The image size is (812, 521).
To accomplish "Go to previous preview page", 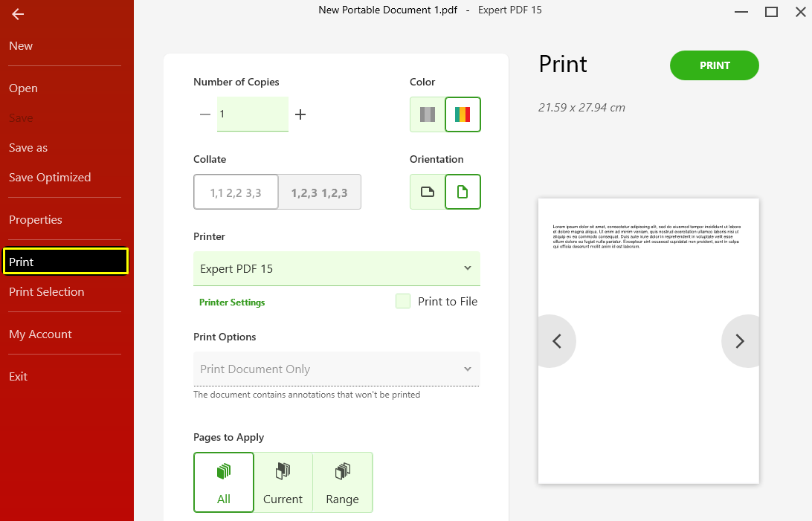I will point(557,341).
